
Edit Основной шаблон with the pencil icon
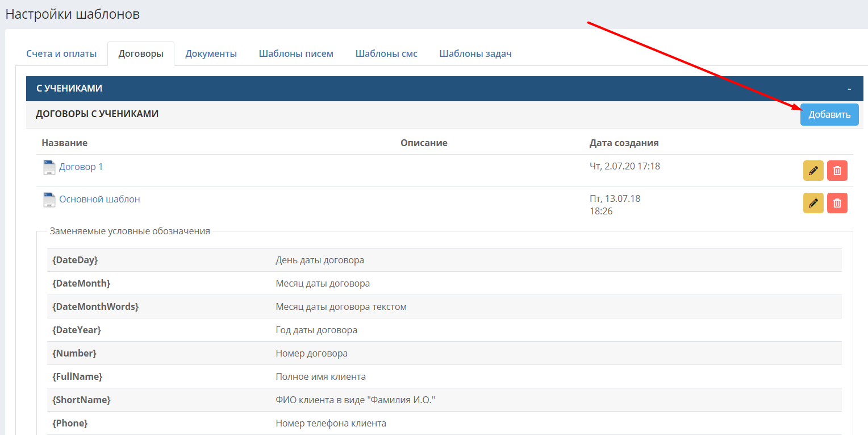pos(813,203)
